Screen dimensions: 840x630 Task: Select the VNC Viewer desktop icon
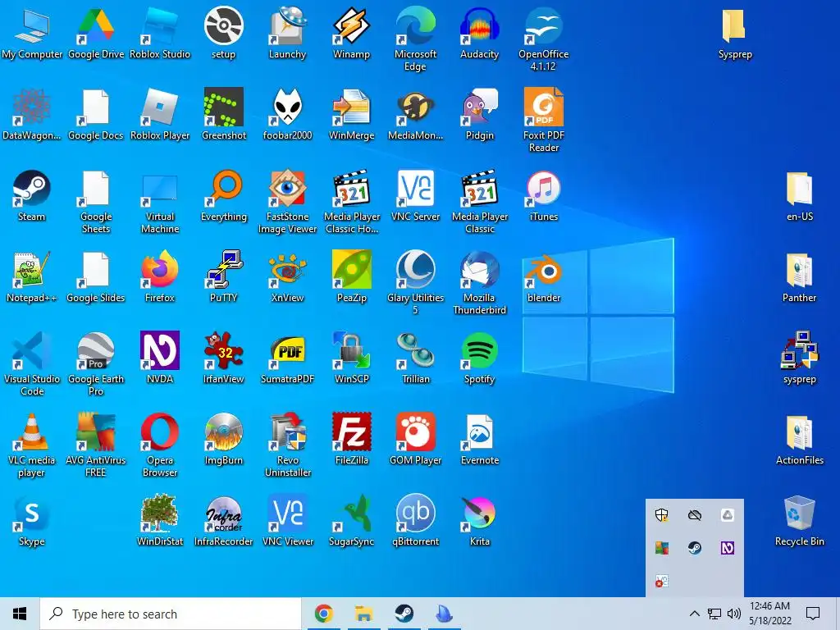click(288, 521)
